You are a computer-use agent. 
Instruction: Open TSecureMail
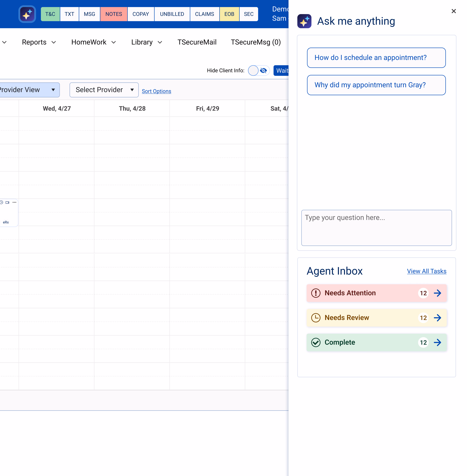(197, 42)
